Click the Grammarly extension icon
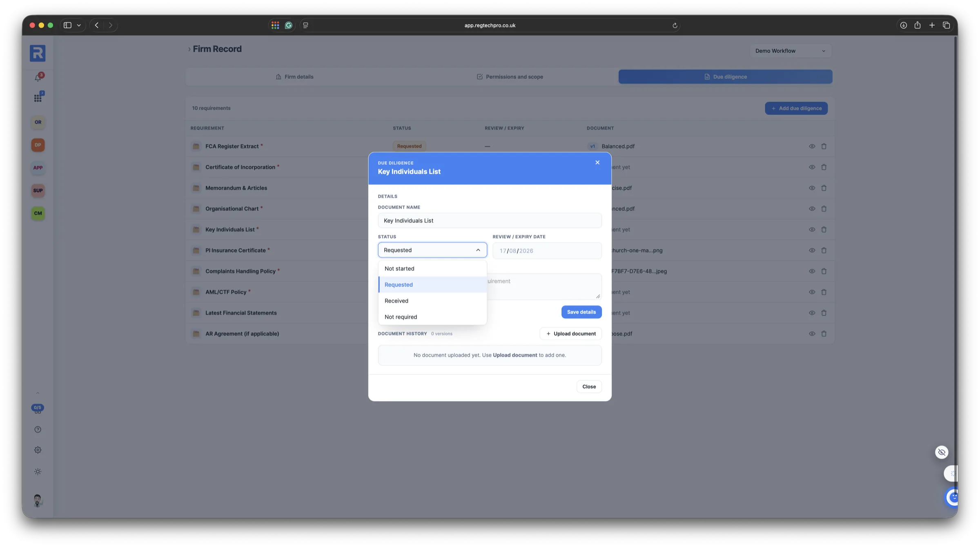 coord(289,25)
